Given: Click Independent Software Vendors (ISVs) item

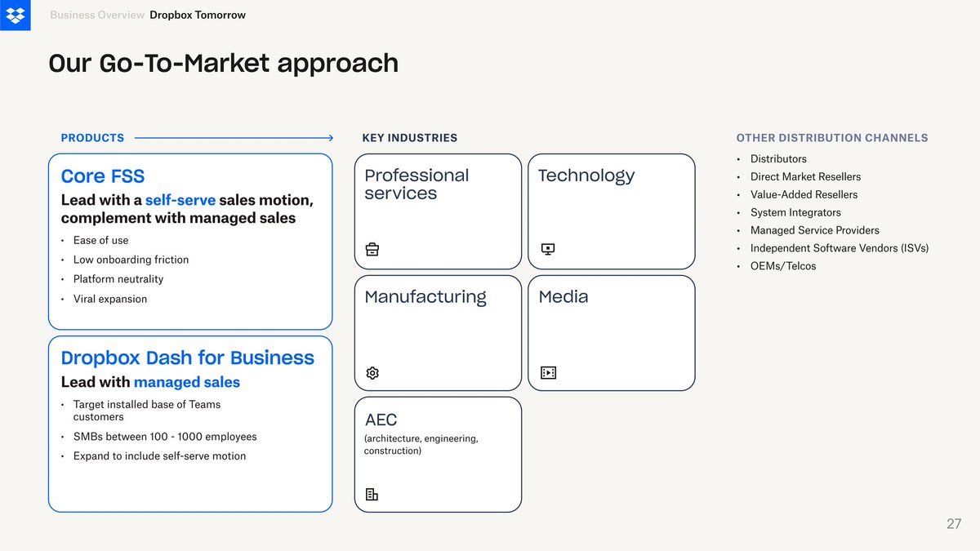Looking at the screenshot, I should point(840,248).
